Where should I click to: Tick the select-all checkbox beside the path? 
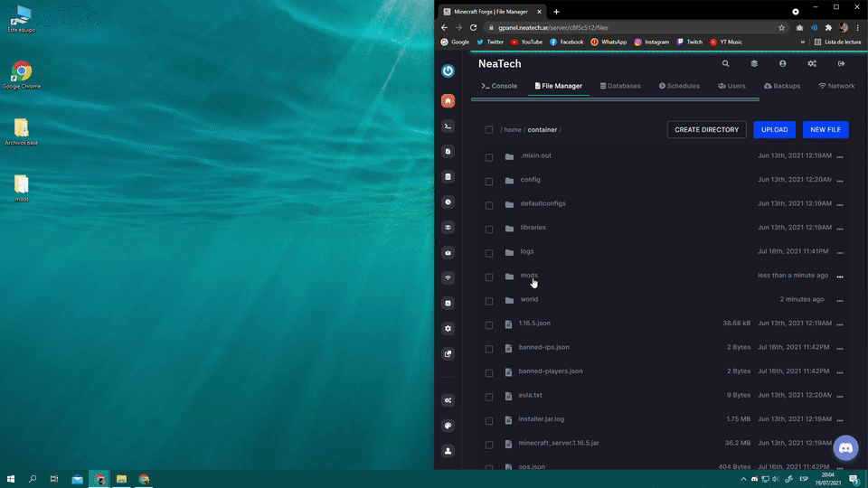(489, 129)
